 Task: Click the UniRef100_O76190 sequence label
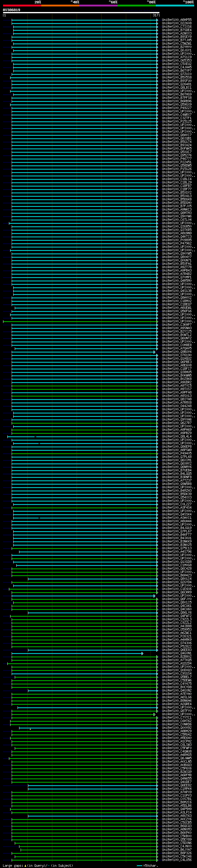pyautogui.click(x=176, y=355)
